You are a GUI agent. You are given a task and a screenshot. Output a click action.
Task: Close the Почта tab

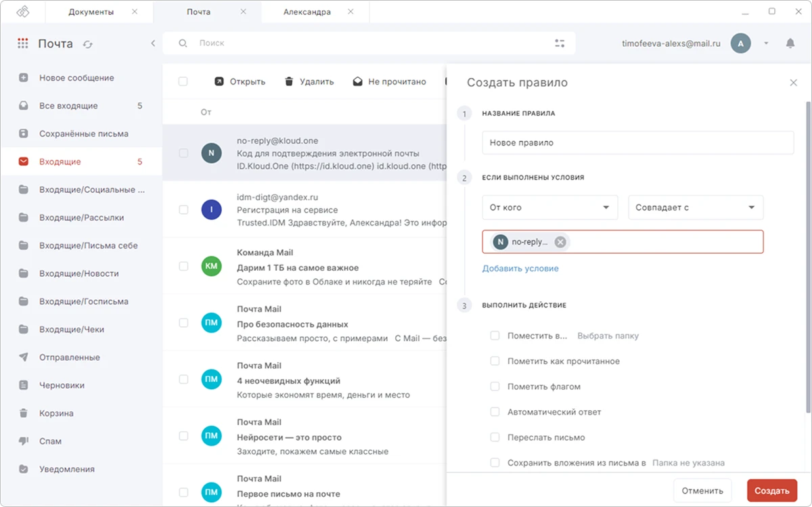coord(243,12)
